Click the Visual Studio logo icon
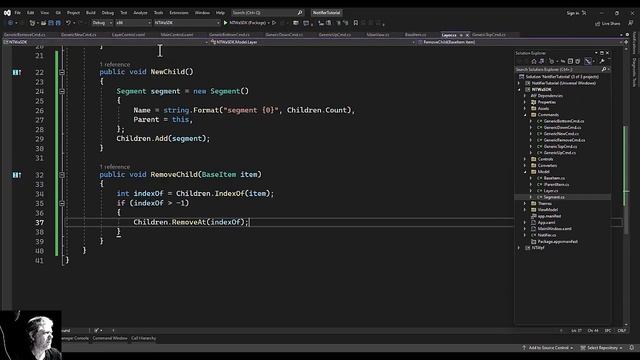640x360 pixels. point(7,13)
